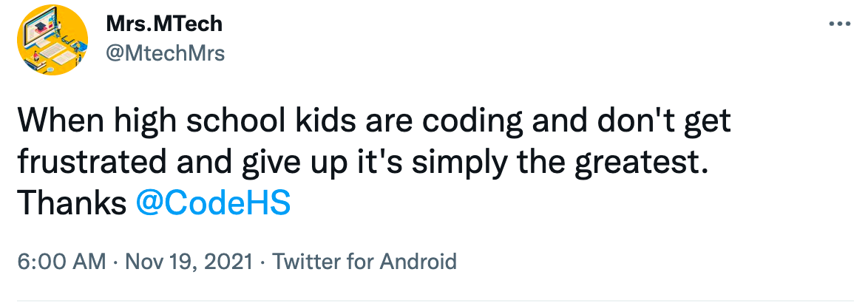Open the @CodeHS mention link

(x=213, y=203)
